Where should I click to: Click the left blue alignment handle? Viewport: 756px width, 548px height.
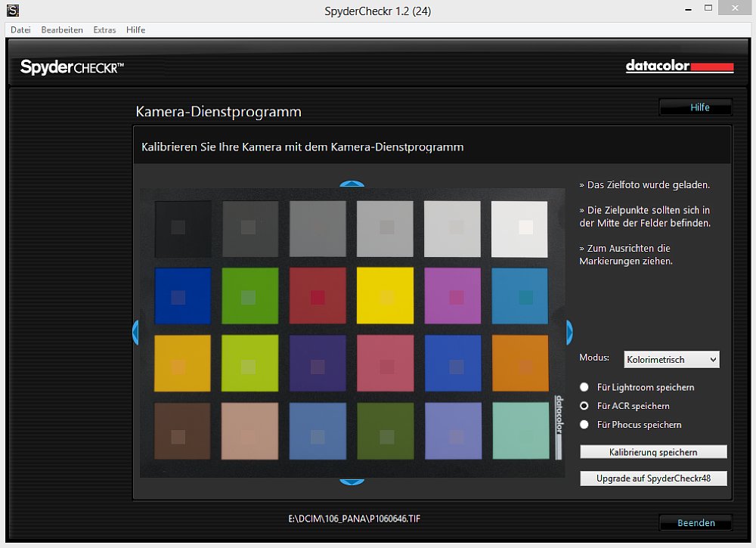[x=135, y=333]
